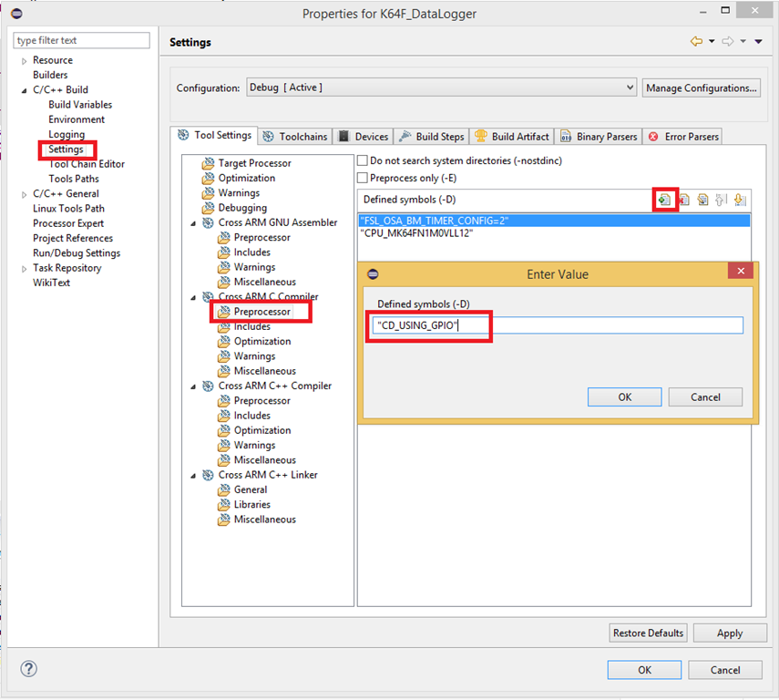Screen dimensions: 779x700
Task: Click the Move symbol down icon
Action: (740, 200)
